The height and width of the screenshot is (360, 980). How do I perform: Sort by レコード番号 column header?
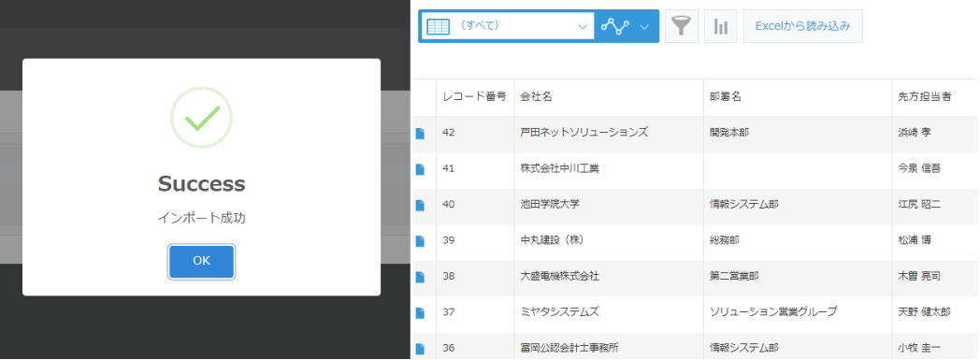tap(474, 97)
